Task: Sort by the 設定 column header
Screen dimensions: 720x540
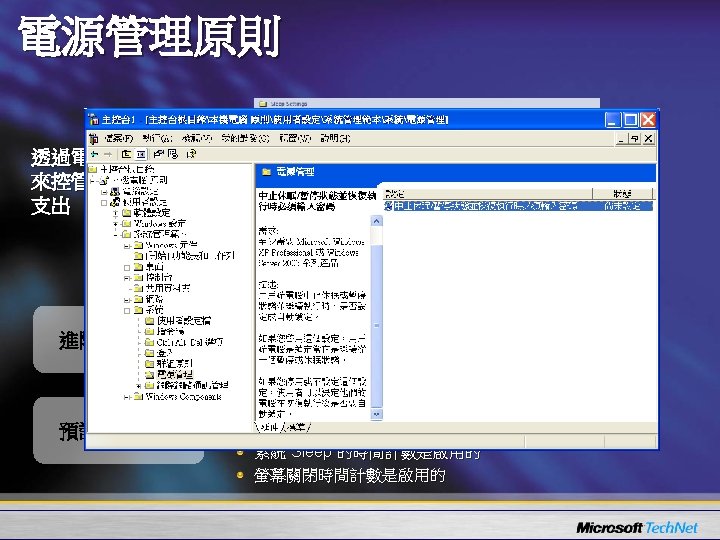Action: coord(487,194)
